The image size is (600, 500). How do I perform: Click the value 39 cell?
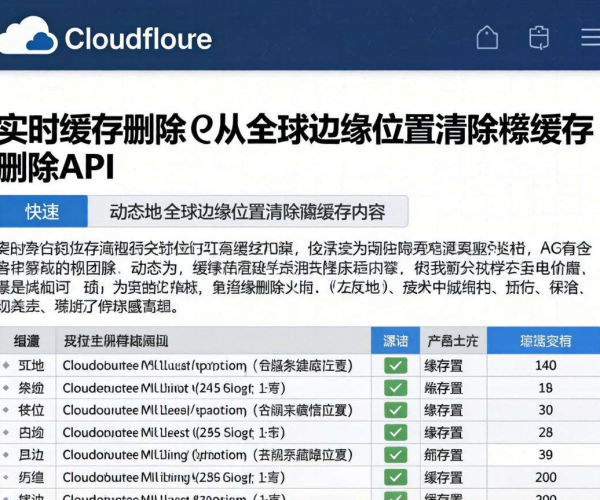click(x=545, y=455)
